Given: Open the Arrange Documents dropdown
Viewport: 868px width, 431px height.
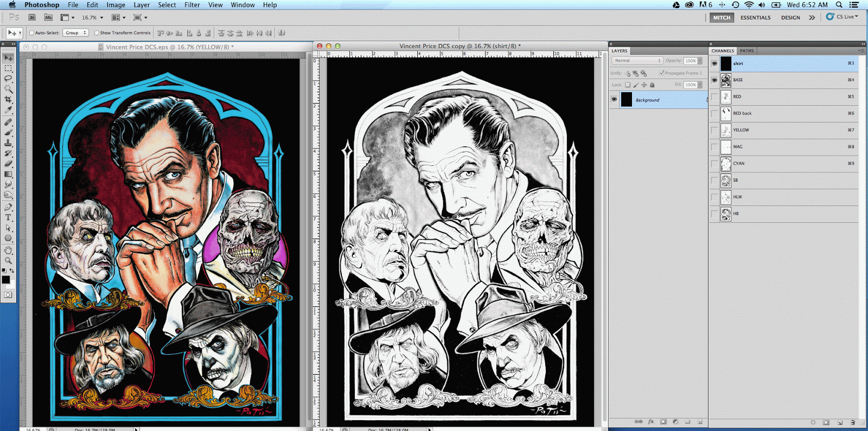Looking at the screenshot, I should [118, 17].
